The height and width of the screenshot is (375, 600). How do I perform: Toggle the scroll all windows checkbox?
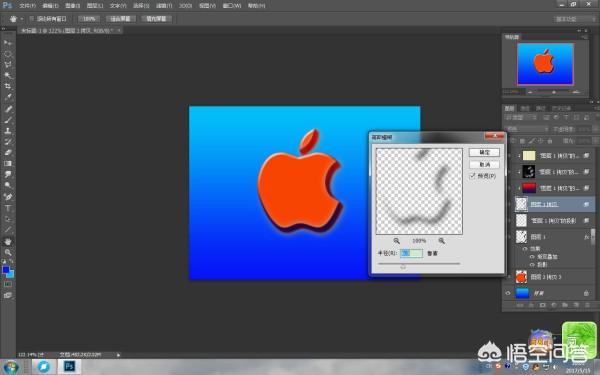(31, 19)
